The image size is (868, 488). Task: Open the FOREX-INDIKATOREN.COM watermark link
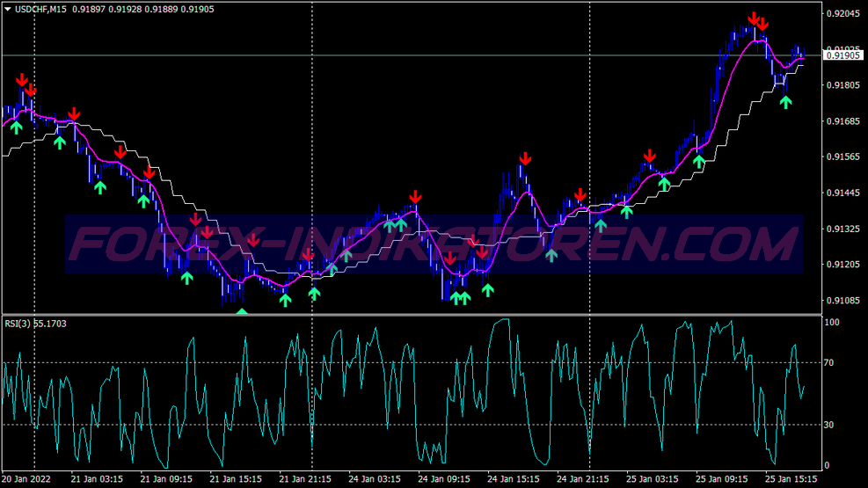pyautogui.click(x=434, y=244)
